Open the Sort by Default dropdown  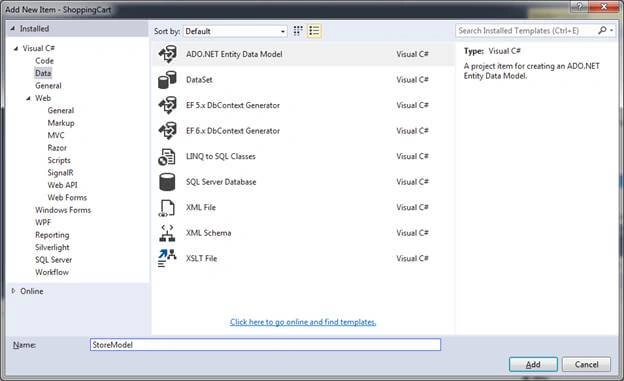(235, 31)
